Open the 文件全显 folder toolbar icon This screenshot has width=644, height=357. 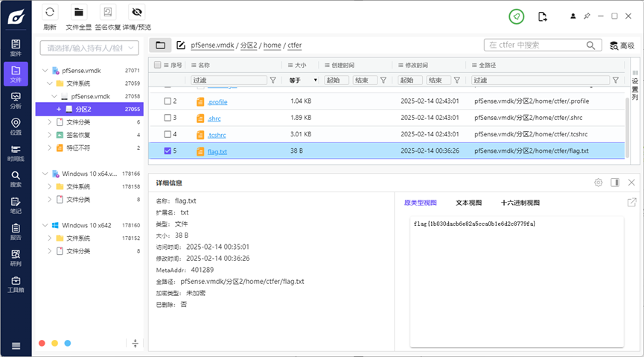78,13
